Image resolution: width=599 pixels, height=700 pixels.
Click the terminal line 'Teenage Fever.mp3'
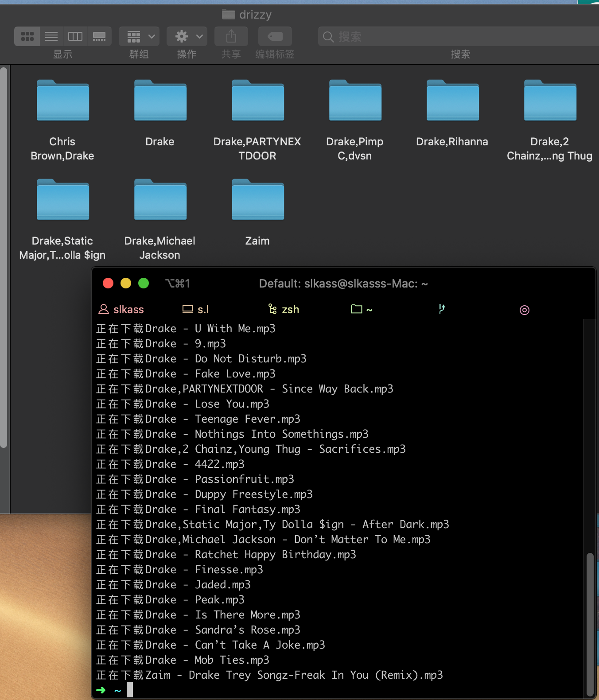(x=198, y=419)
